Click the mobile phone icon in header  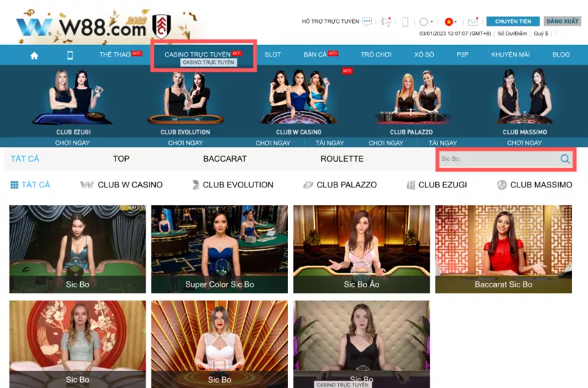pyautogui.click(x=405, y=22)
